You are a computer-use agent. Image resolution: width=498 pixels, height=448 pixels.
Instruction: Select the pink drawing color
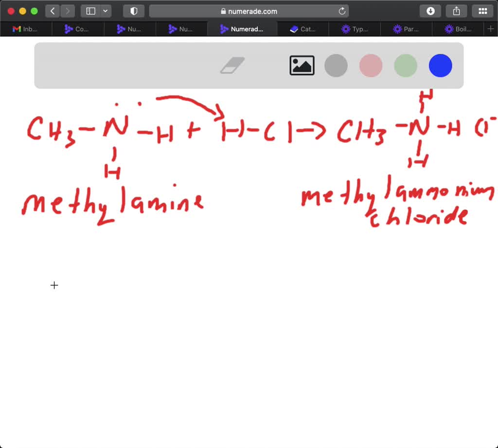click(x=371, y=66)
